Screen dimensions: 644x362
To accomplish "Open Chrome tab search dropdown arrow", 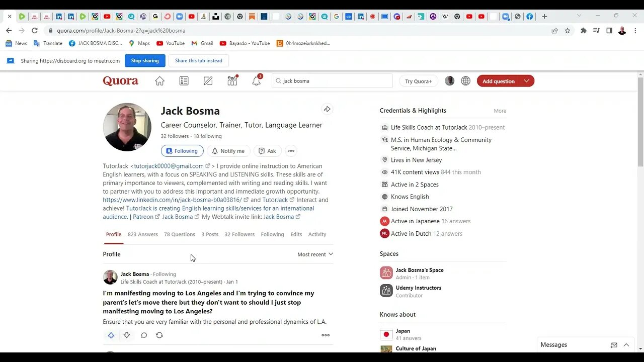I will point(579,16).
